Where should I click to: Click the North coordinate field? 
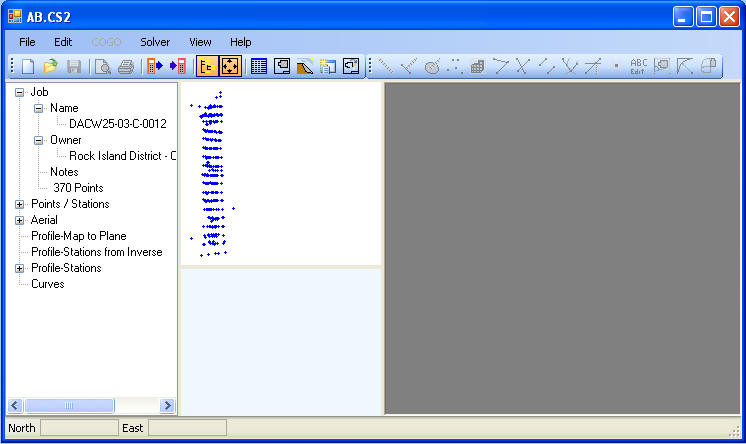[x=79, y=428]
